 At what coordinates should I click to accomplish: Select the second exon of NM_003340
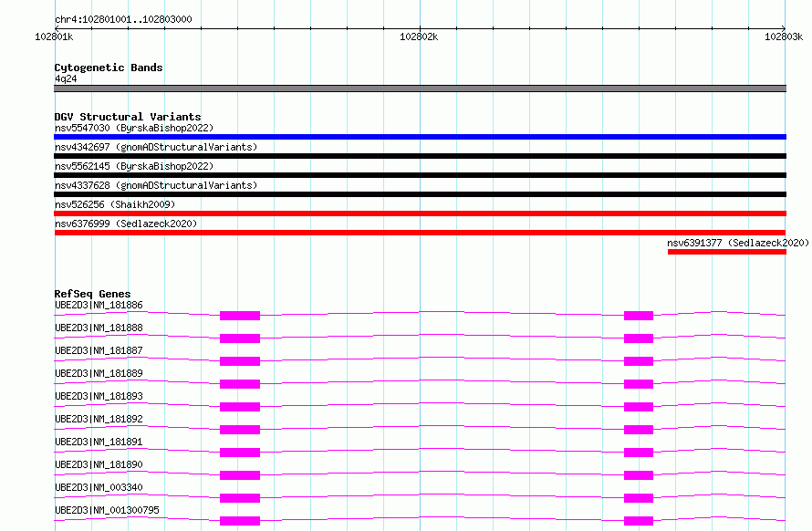click(639, 498)
